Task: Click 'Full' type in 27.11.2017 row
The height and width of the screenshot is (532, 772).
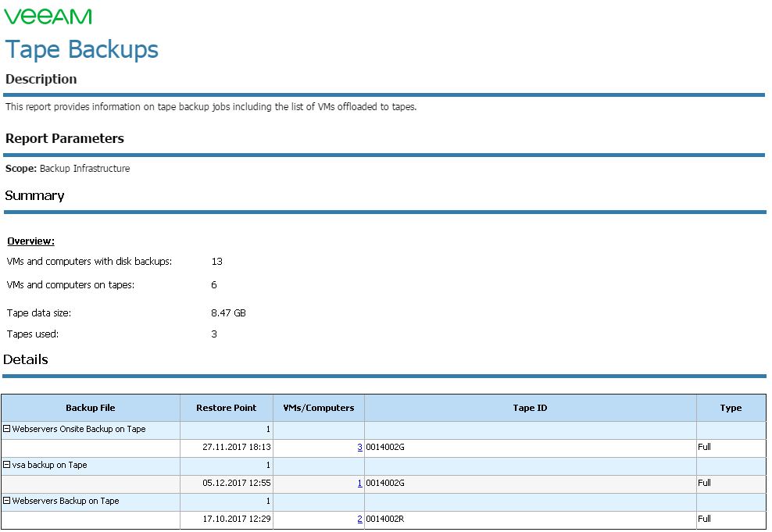Action: pos(705,448)
